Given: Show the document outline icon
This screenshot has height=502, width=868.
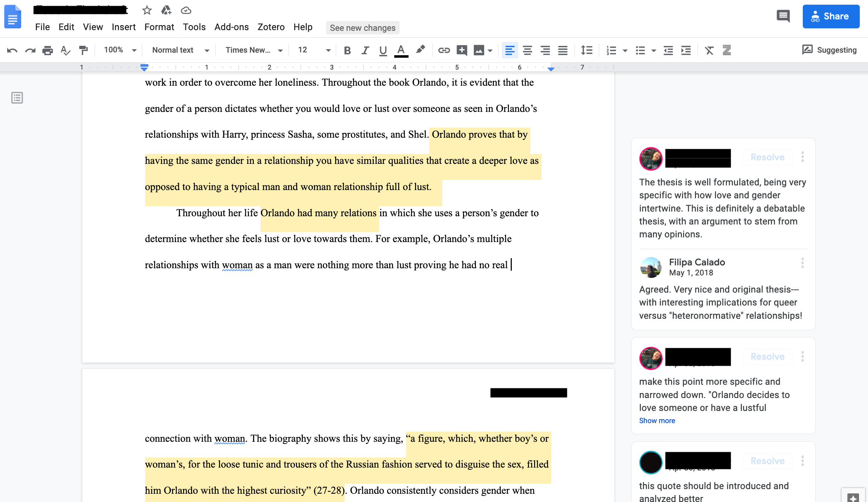Looking at the screenshot, I should click(x=17, y=98).
